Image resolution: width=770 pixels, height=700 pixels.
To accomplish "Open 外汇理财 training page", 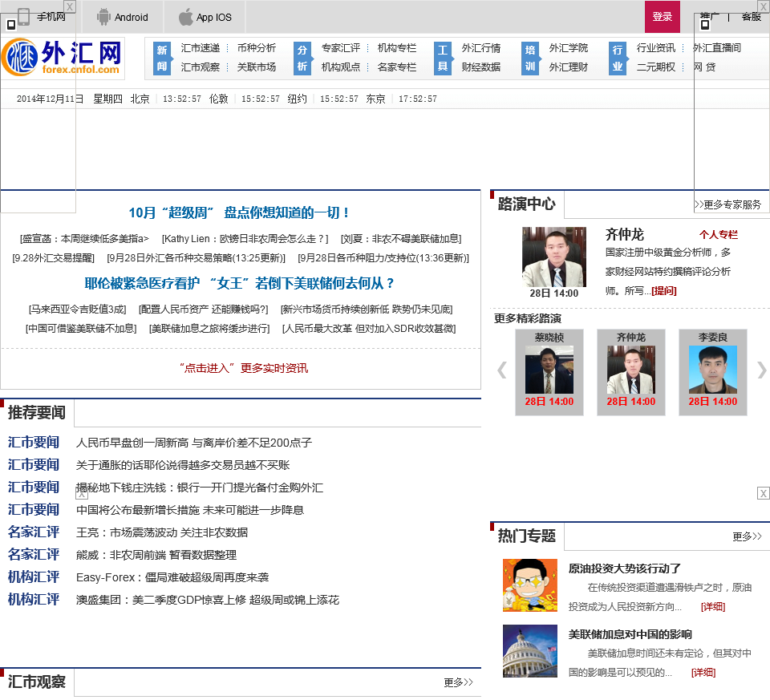I will click(569, 67).
